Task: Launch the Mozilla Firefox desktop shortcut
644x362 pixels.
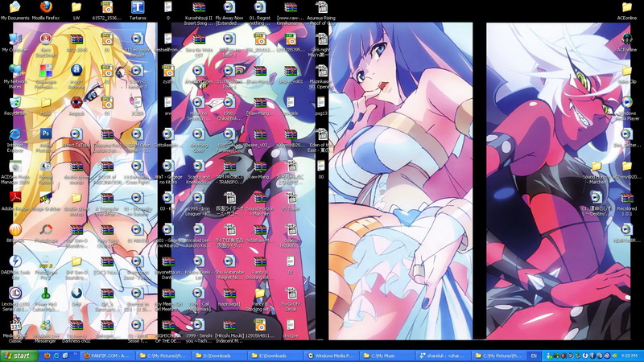Action: point(46,10)
